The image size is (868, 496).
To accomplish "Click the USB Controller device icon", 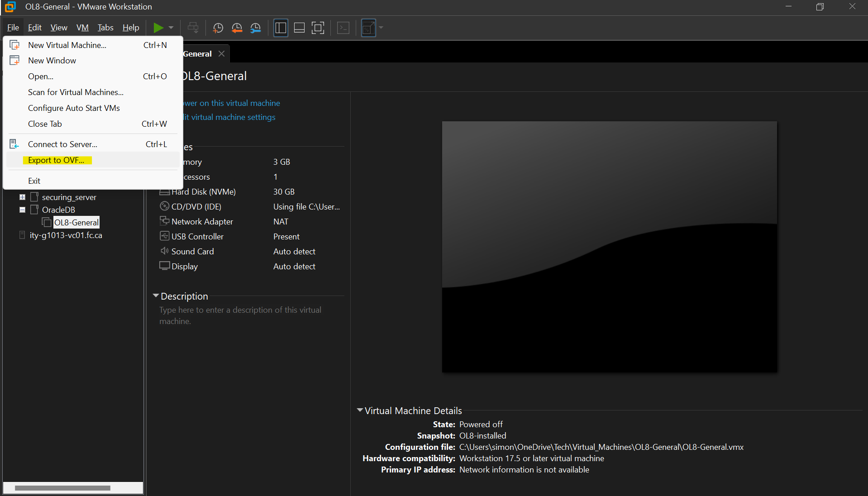I will [x=164, y=236].
